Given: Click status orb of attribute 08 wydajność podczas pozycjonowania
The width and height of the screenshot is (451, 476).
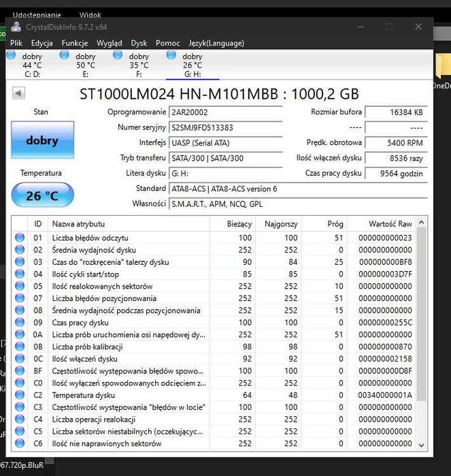Looking at the screenshot, I should coord(20,311).
